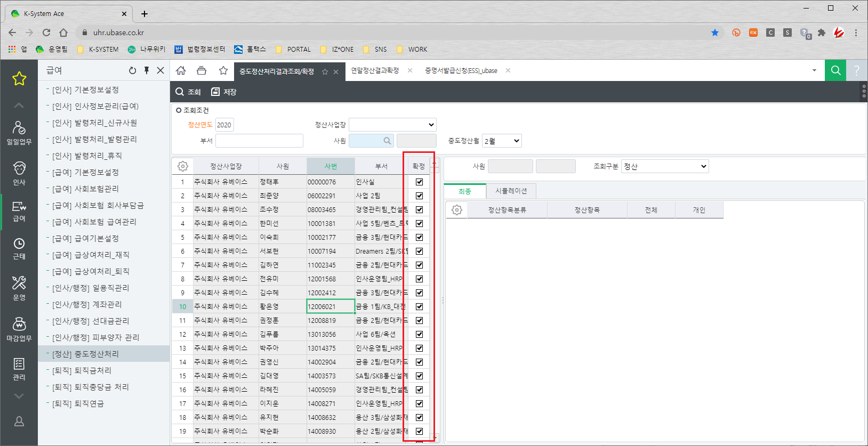Screen dimensions: 868x446
Task: Toggle 확정 checkbox for 박주아
Action: click(419, 348)
